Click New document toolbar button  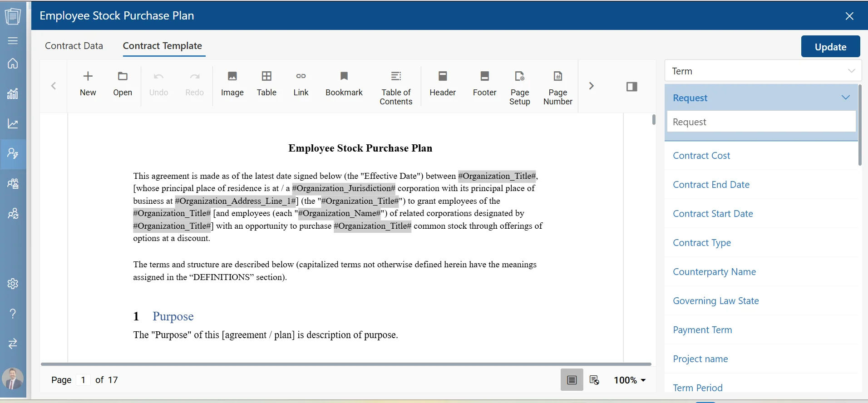(x=88, y=84)
